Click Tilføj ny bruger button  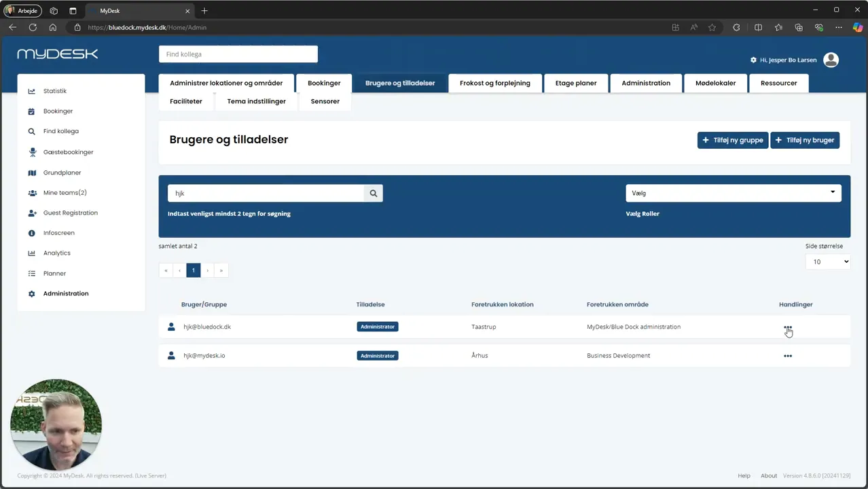pos(805,140)
